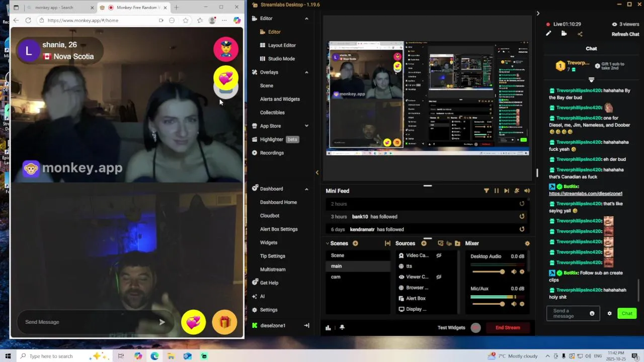Collapse the Scenes collection dropdown chevron
This screenshot has width=644, height=362.
pyautogui.click(x=328, y=243)
